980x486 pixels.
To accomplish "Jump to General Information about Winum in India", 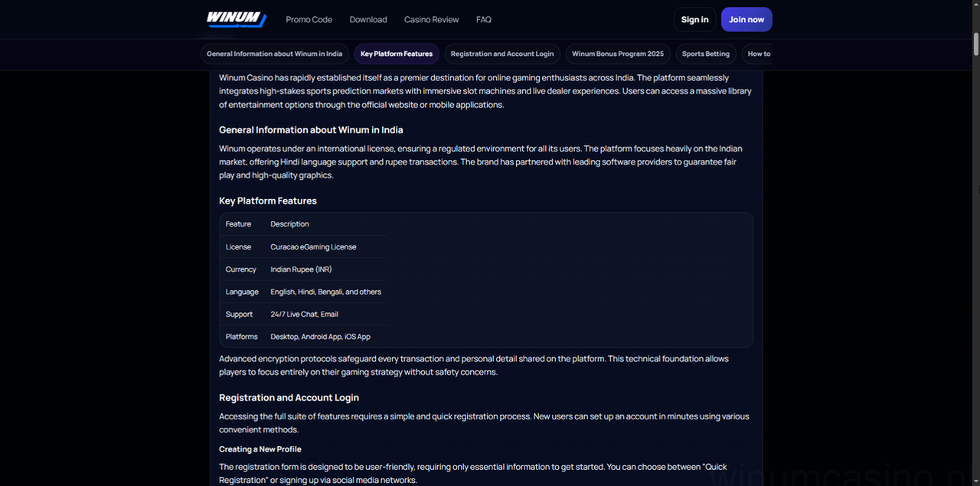I will pyautogui.click(x=274, y=54).
